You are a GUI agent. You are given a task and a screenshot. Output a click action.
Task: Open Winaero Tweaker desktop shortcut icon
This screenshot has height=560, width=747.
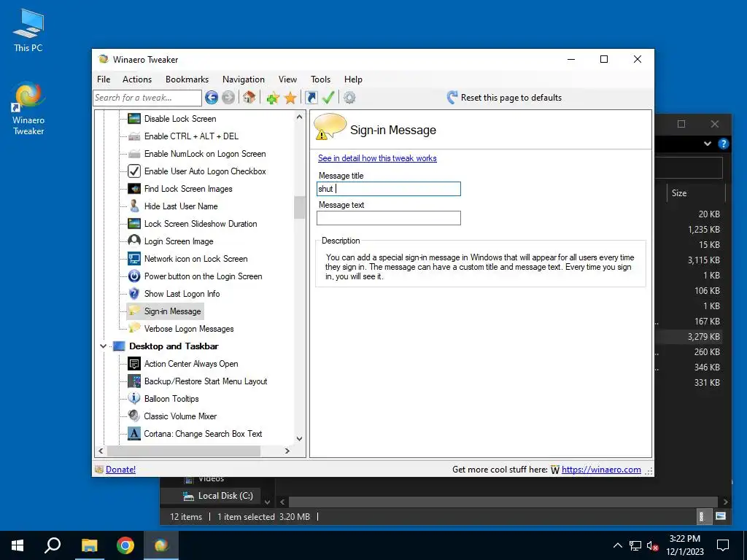(28, 109)
